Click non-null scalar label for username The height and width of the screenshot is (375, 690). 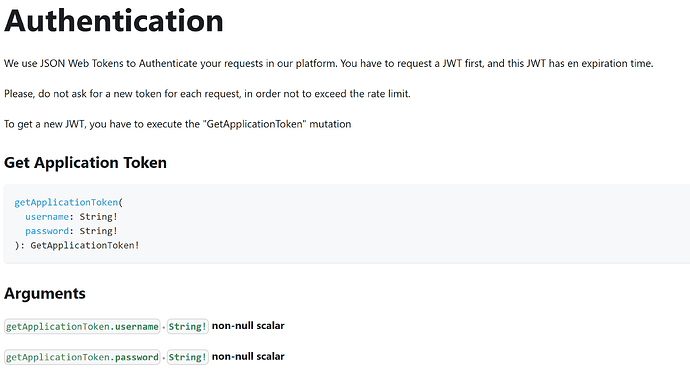[x=248, y=326]
